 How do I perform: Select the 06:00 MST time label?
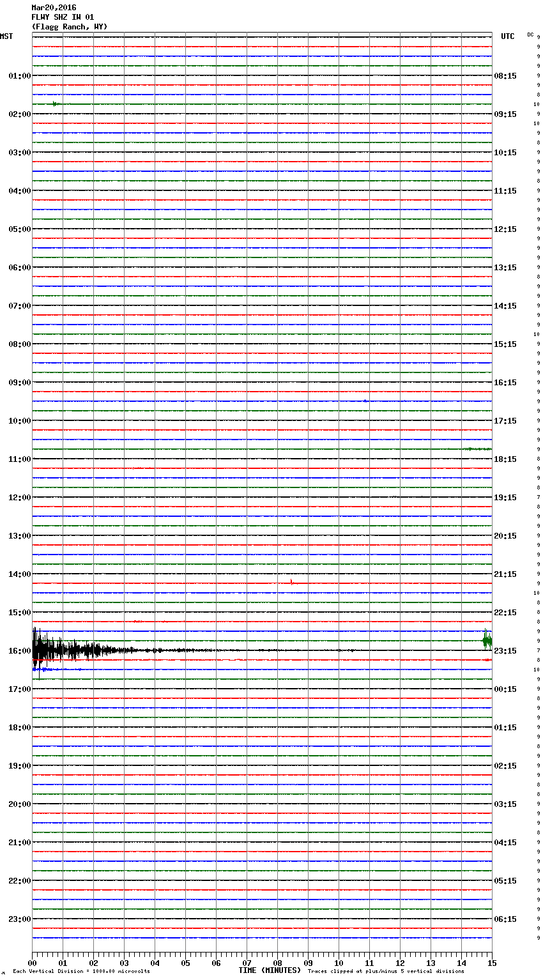pyautogui.click(x=20, y=268)
